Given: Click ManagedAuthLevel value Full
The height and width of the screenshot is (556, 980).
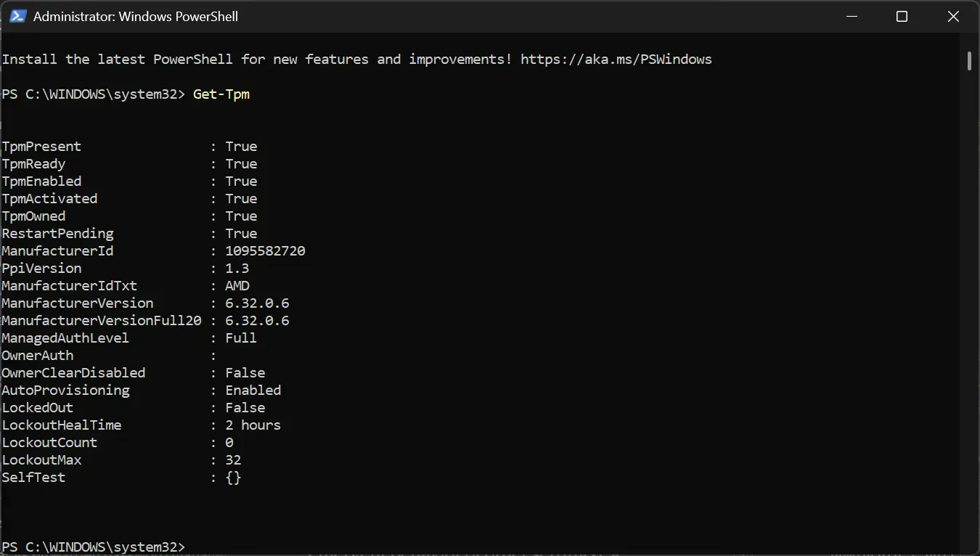Looking at the screenshot, I should (x=241, y=338).
